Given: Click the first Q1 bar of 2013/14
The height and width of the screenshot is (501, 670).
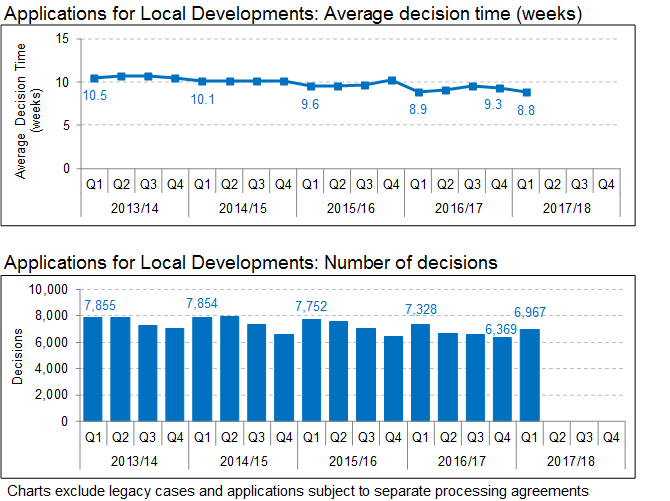Looking at the screenshot, I should pos(93,369).
